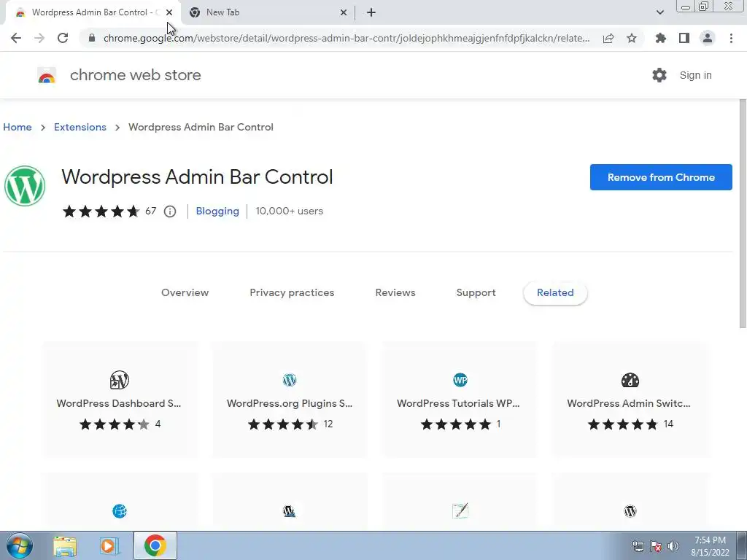Click the chrome web store title text

135,75
